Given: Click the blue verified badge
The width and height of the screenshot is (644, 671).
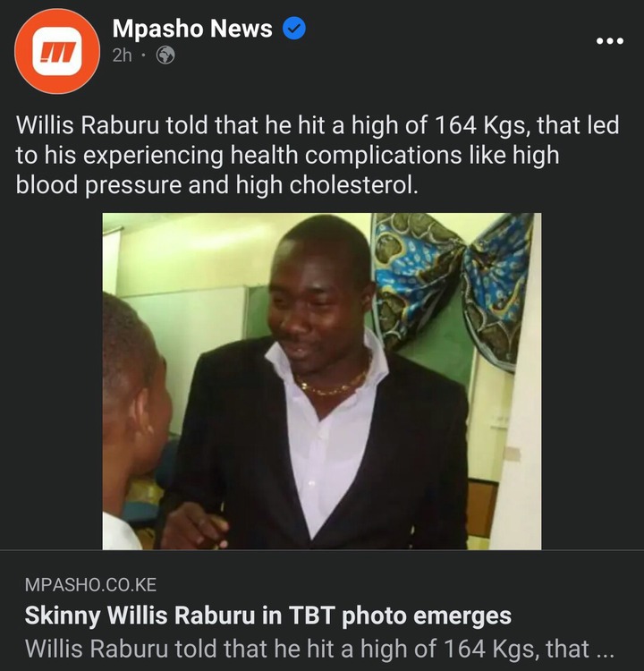Looking at the screenshot, I should tap(294, 29).
